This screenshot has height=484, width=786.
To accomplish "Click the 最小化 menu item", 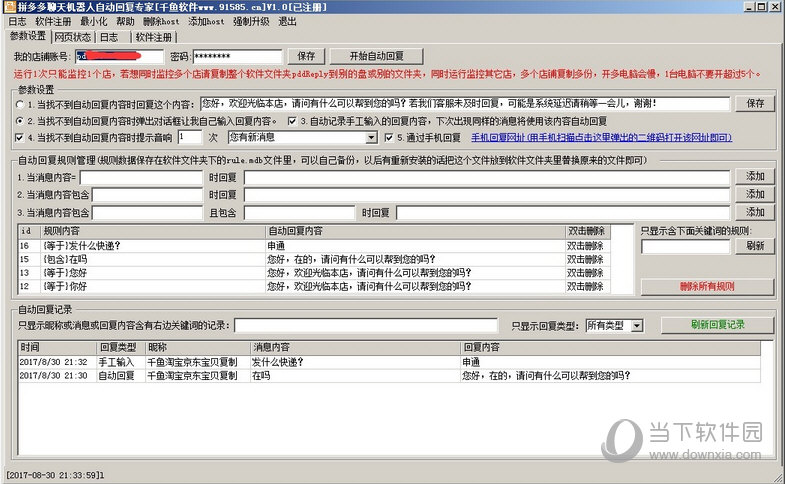I will click(x=94, y=22).
